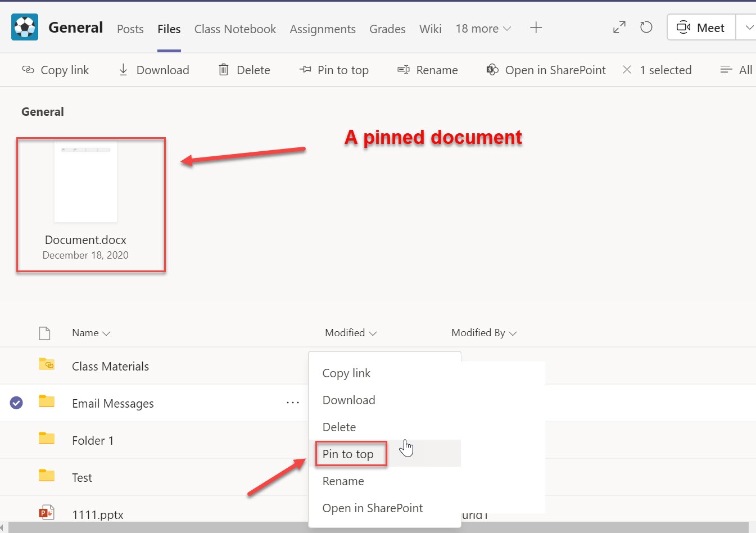Open the Meet button dropdown arrow
Screen dimensions: 756x533
pos(749,28)
